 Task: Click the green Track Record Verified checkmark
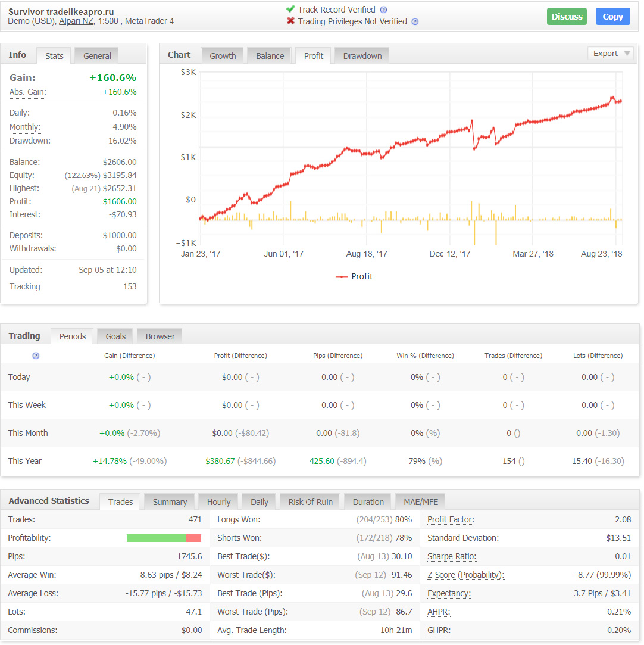[290, 9]
